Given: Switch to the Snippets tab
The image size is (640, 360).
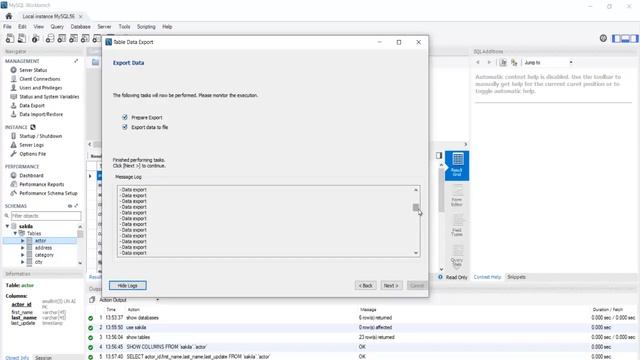Looking at the screenshot, I should click(x=516, y=277).
